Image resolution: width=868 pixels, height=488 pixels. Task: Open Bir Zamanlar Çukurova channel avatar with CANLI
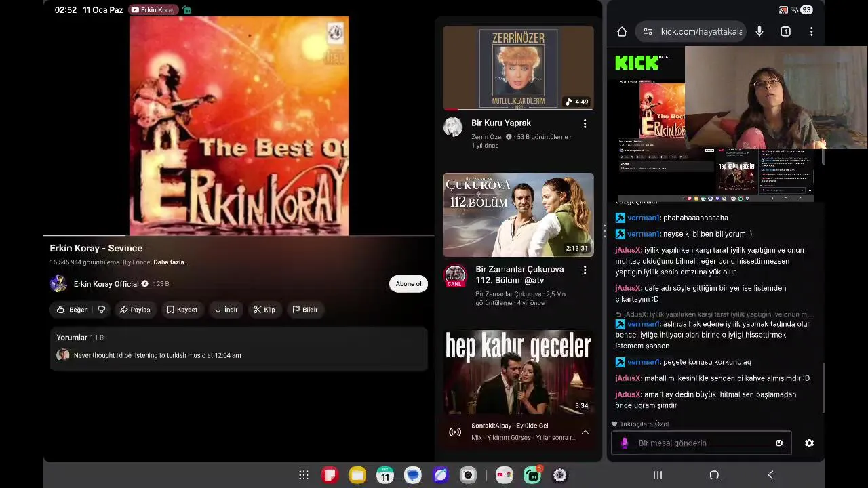coord(455,275)
